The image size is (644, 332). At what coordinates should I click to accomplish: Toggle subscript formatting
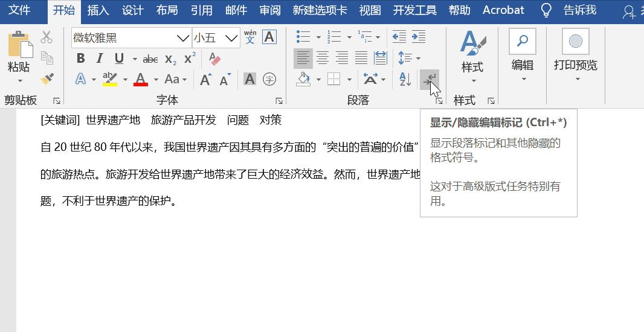tap(170, 59)
